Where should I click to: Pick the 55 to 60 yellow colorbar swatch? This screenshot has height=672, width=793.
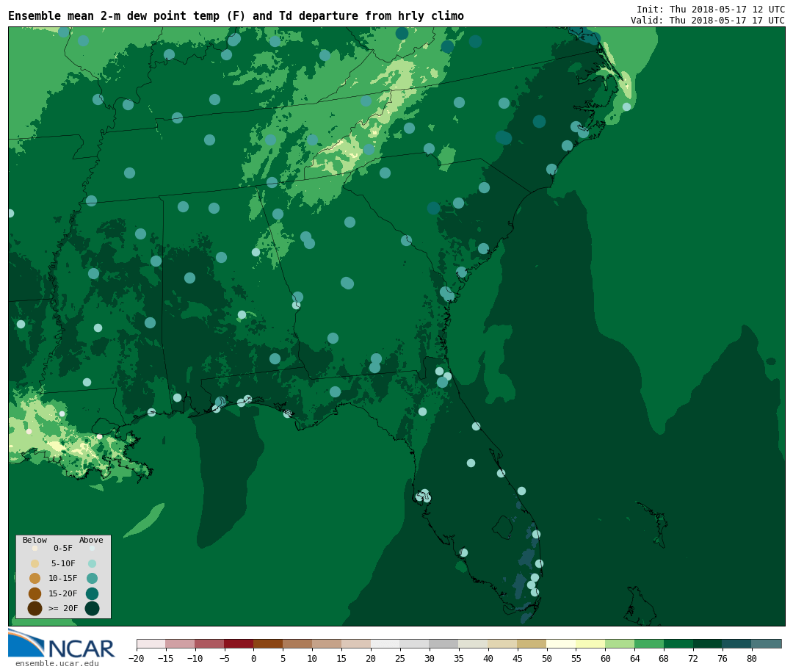tap(590, 643)
